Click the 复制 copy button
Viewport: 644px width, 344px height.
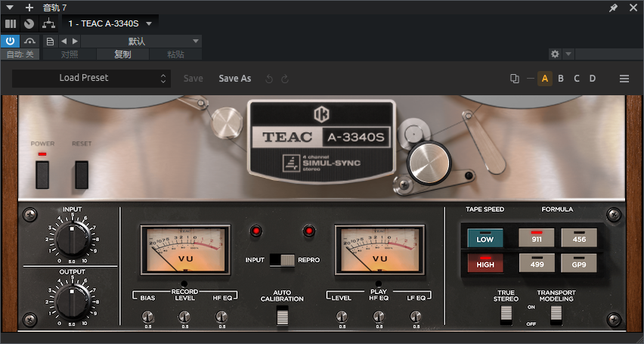(122, 54)
